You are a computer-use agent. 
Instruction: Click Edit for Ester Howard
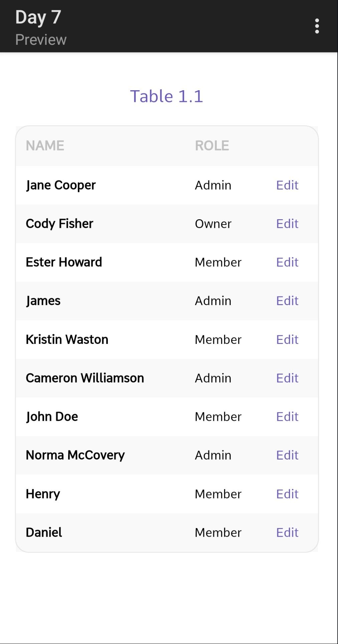[287, 262]
